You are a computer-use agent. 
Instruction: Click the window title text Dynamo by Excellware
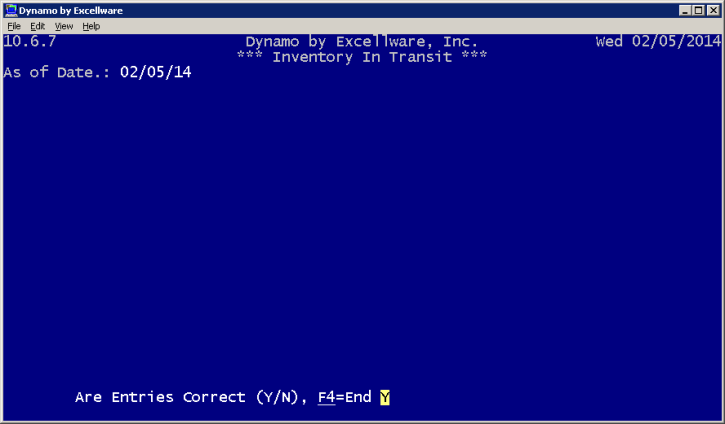coord(71,10)
